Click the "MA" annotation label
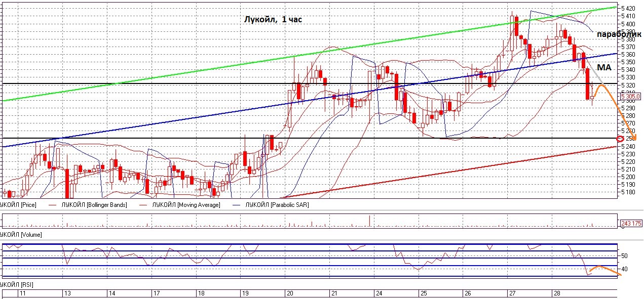644x299 pixels. coord(603,67)
